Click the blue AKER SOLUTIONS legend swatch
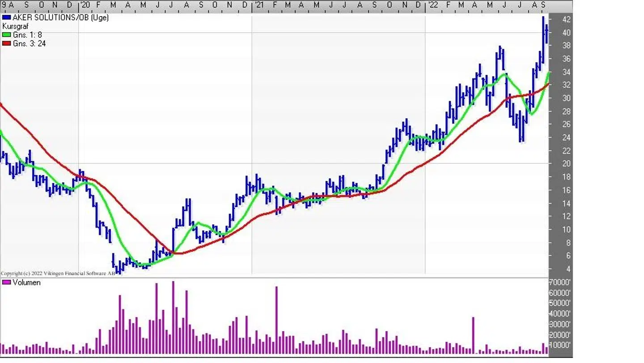The image size is (644, 363). coord(6,18)
